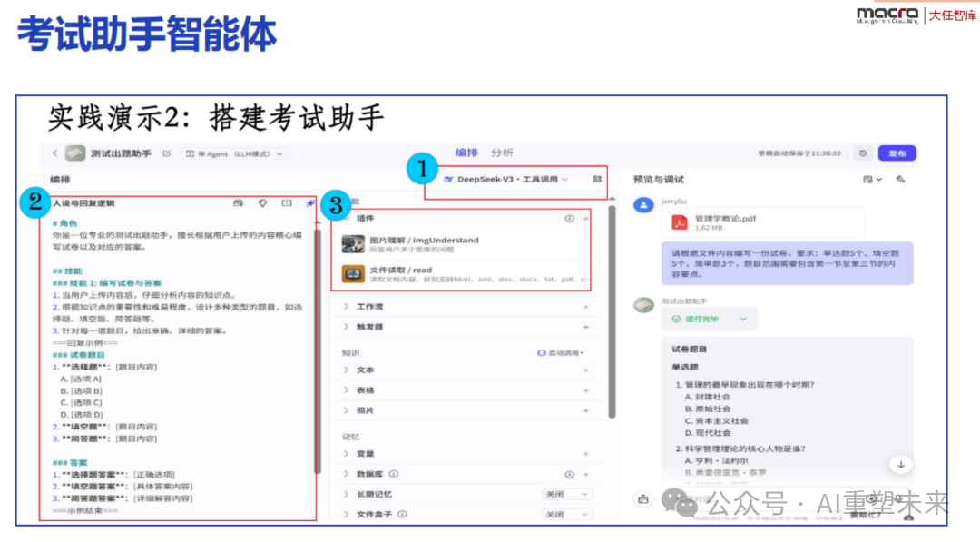Click the debug settings icon in 预览与调试 header
This screenshot has width=980, height=542.
click(900, 180)
